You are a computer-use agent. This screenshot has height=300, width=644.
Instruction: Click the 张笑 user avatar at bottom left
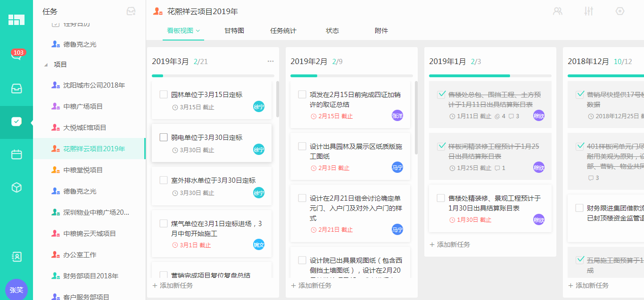click(17, 290)
